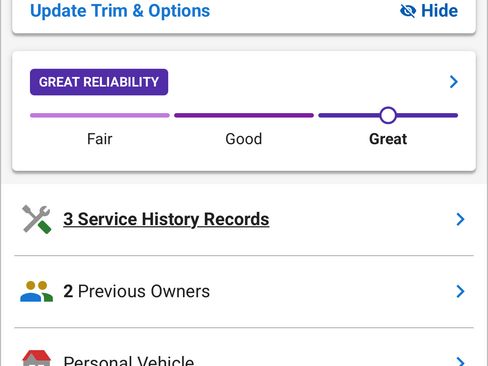
Task: Click the Fair reliability label
Action: click(100, 139)
